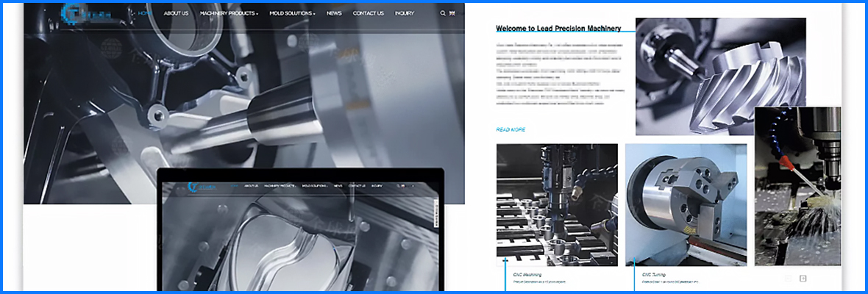Open MACHINERY PRODUCTS in the tablet mockup navigation
The image size is (868, 294).
pos(279,186)
